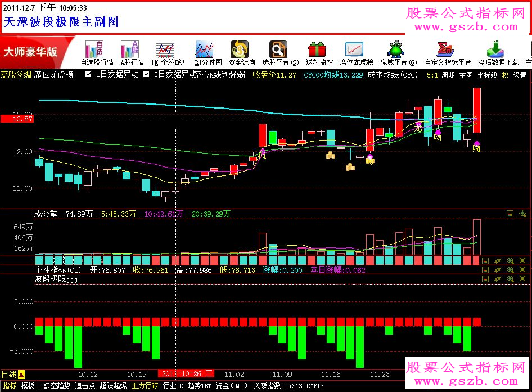Screen dimensions: 532x392
Task: Select the 模板 tab at bottom
Action: (x=28, y=386)
